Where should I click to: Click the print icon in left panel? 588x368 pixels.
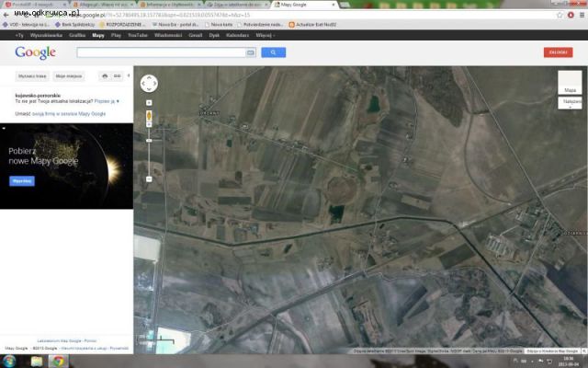coord(105,75)
